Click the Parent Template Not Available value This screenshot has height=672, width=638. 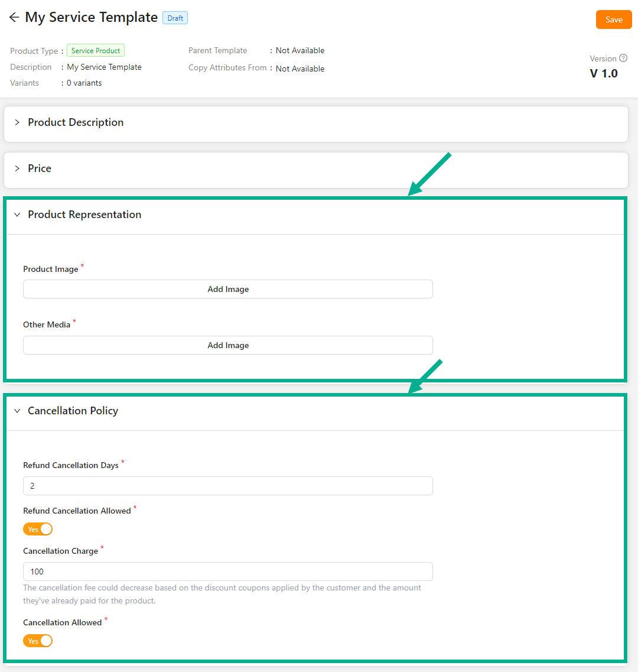300,51
